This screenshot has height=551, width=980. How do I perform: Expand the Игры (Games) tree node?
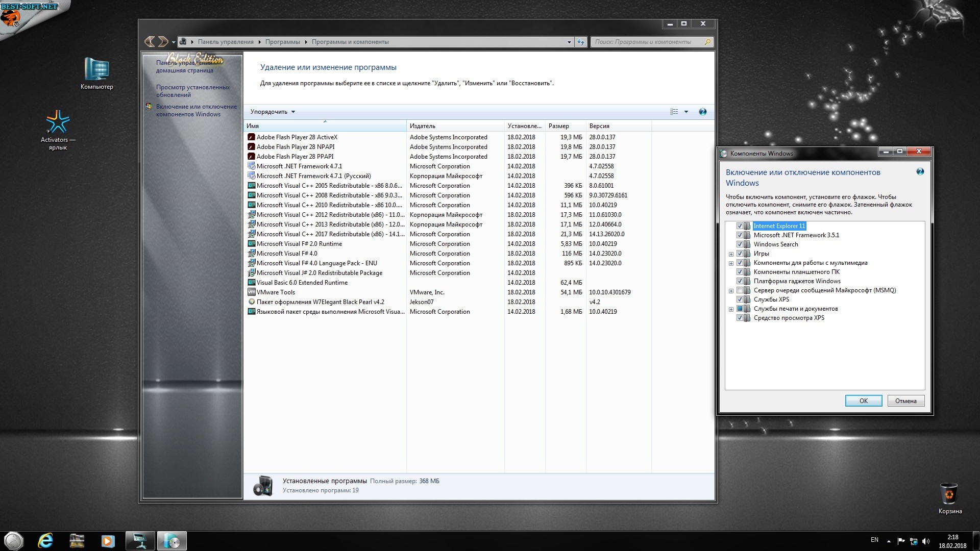[731, 254]
